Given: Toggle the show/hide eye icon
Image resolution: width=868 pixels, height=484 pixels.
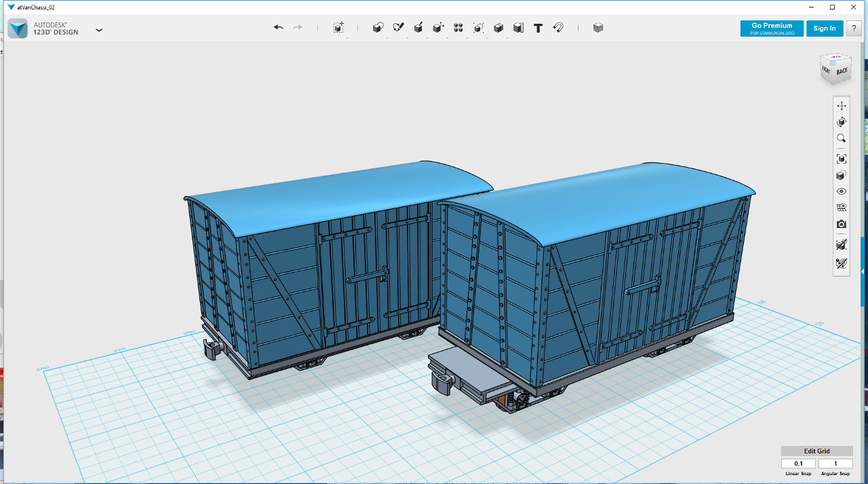Looking at the screenshot, I should coord(842,191).
